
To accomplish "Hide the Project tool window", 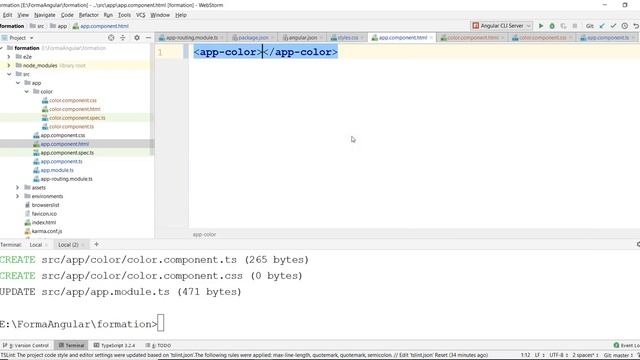I will 148,38.
